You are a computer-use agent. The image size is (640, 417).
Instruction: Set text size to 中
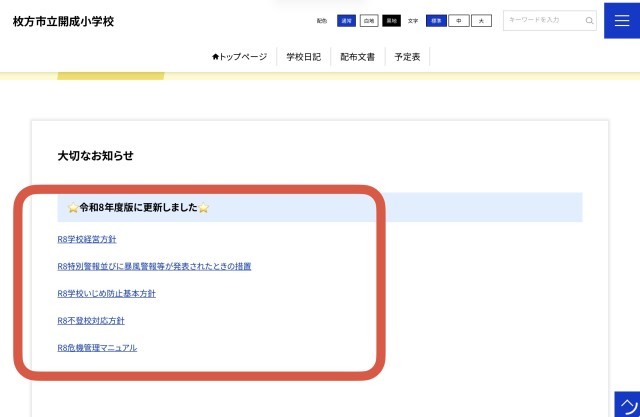click(459, 20)
